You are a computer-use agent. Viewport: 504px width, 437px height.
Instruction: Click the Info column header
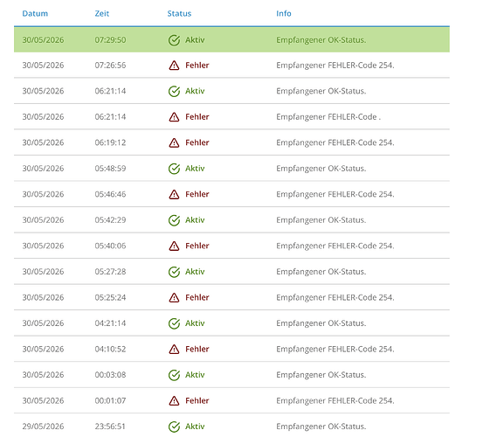coord(284,13)
